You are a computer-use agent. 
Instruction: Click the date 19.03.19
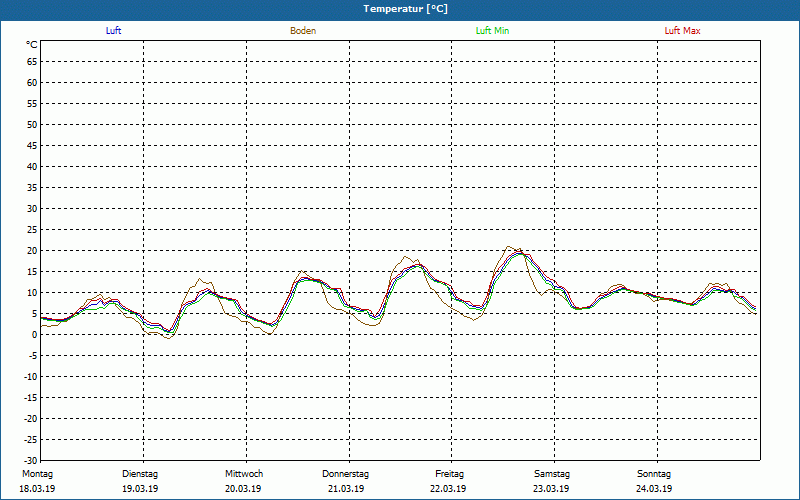point(140,489)
